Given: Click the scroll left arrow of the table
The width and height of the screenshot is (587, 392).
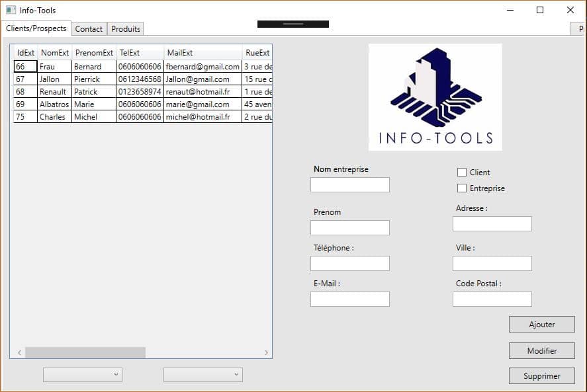Looking at the screenshot, I should [x=19, y=352].
